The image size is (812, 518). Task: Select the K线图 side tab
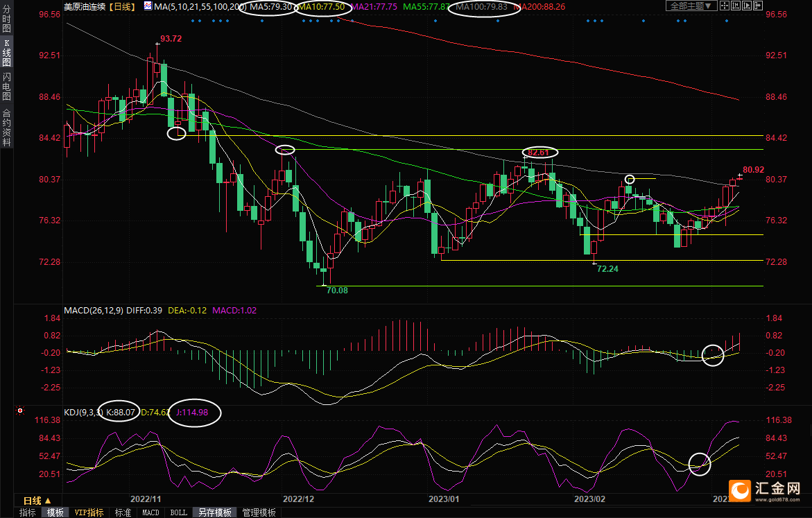[6, 53]
